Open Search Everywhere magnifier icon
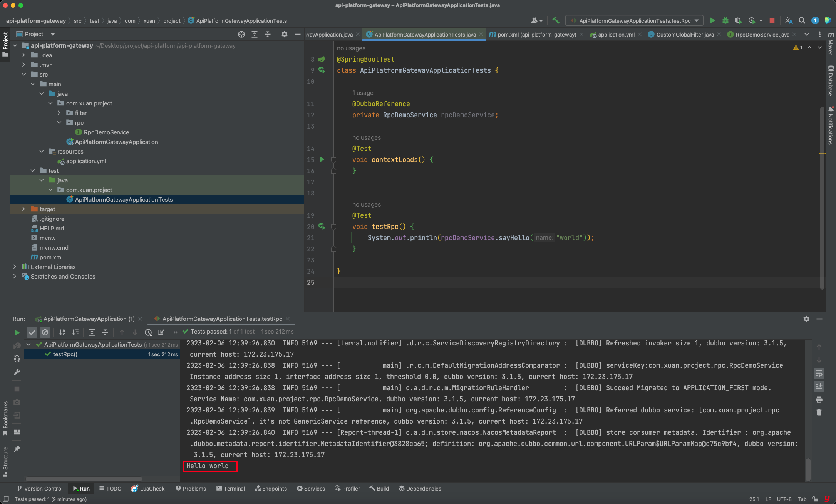The height and width of the screenshot is (504, 836). tap(802, 20)
